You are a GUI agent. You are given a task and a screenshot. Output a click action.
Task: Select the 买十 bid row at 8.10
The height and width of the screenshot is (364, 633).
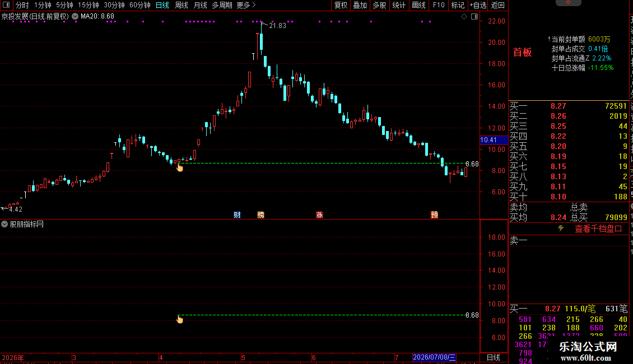pyautogui.click(x=569, y=197)
